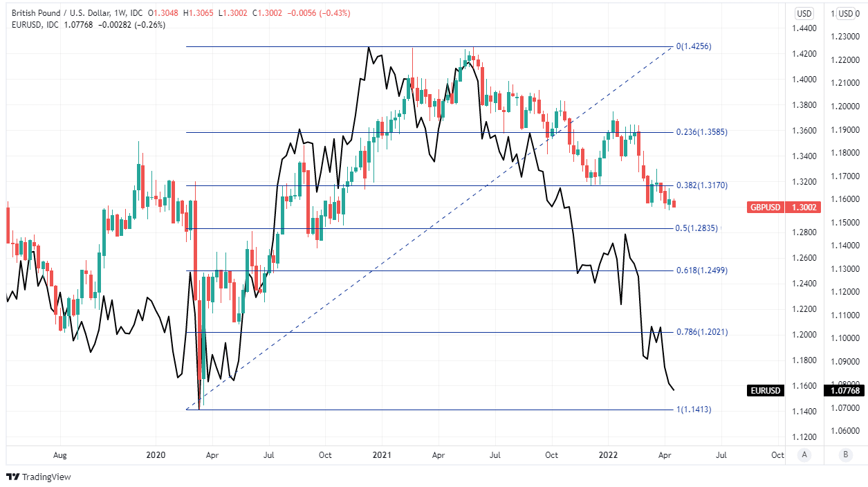The height and width of the screenshot is (487, 868).
Task: Click the 2022 label on time axis
Action: (x=608, y=455)
